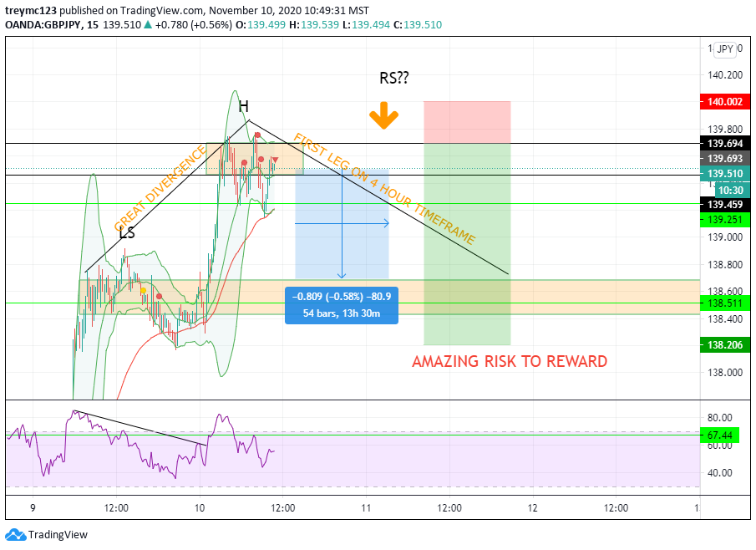This screenshot has height=550, width=756.
Task: Select the open value O:139.499
Action: click(x=261, y=24)
